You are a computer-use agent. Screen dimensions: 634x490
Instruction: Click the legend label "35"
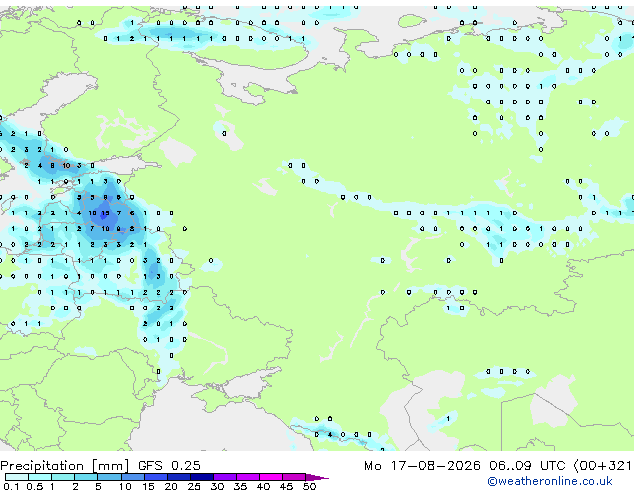[x=240, y=486]
